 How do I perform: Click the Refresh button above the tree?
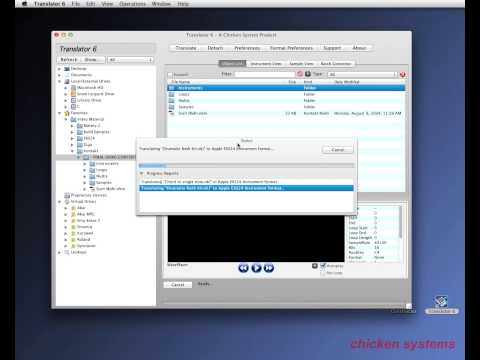69,59
